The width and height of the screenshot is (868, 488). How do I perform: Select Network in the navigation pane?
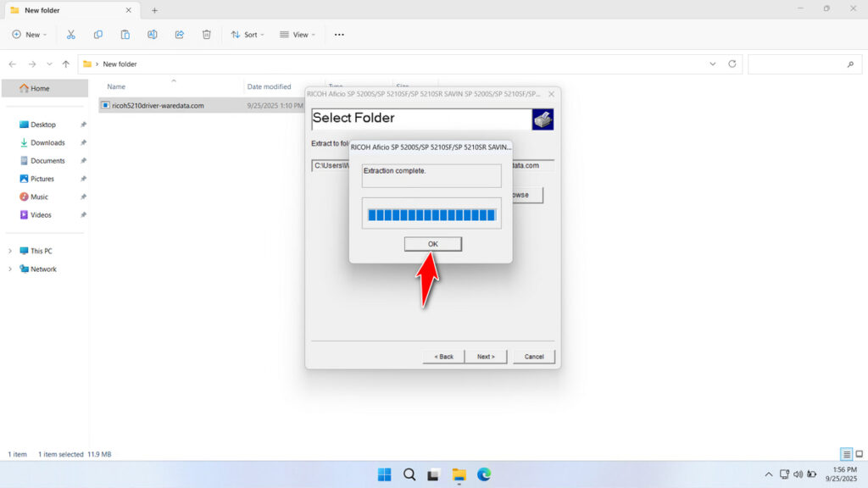(x=43, y=269)
